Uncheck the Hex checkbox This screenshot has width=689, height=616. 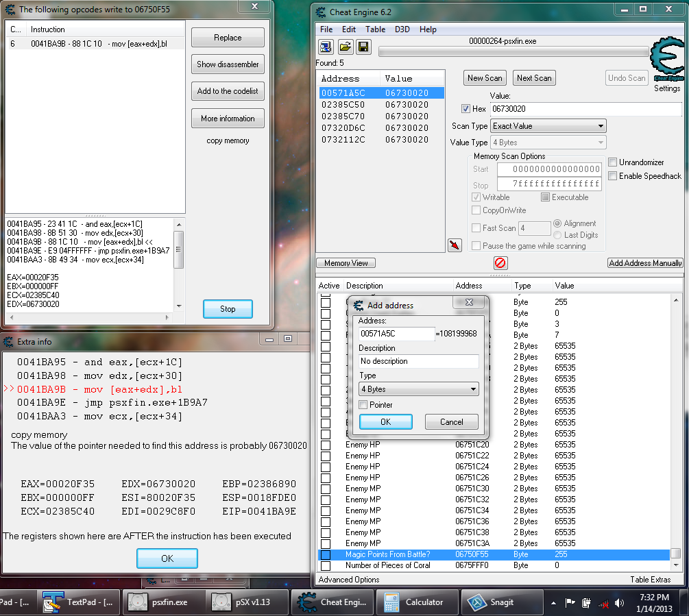click(466, 109)
